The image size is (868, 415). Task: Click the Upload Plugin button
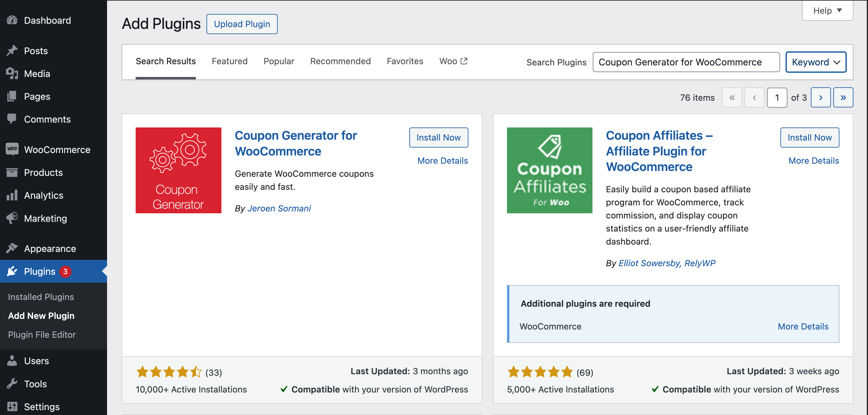point(242,24)
